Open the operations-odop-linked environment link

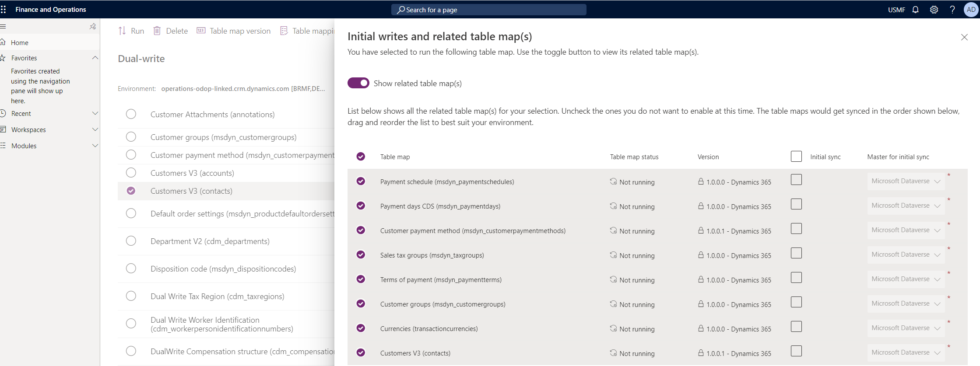(243, 88)
